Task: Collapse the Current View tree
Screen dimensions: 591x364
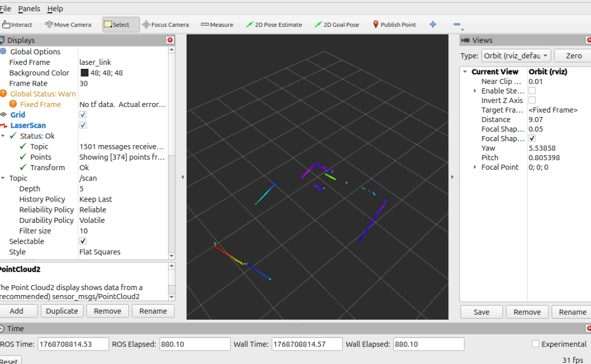Action: coord(465,72)
